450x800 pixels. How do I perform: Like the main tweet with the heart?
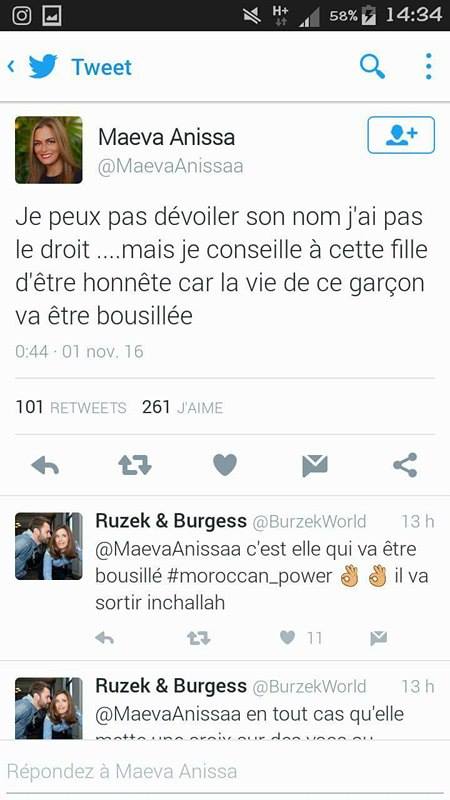coord(225,465)
